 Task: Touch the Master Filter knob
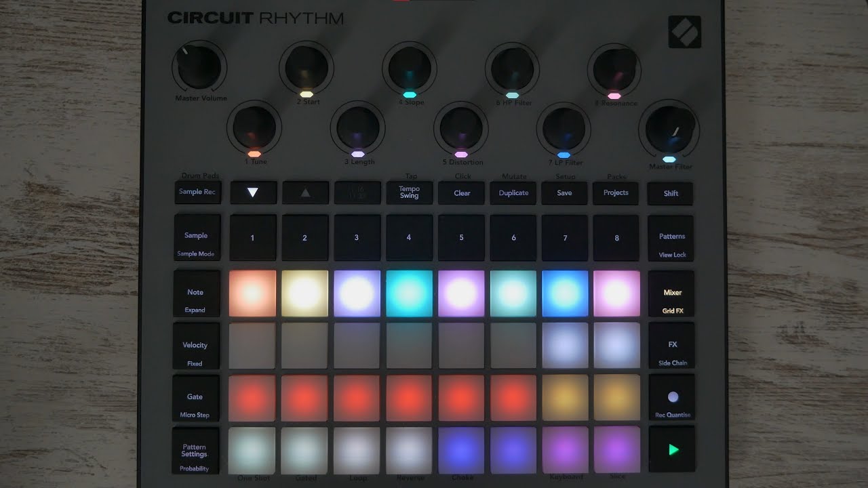[669, 129]
